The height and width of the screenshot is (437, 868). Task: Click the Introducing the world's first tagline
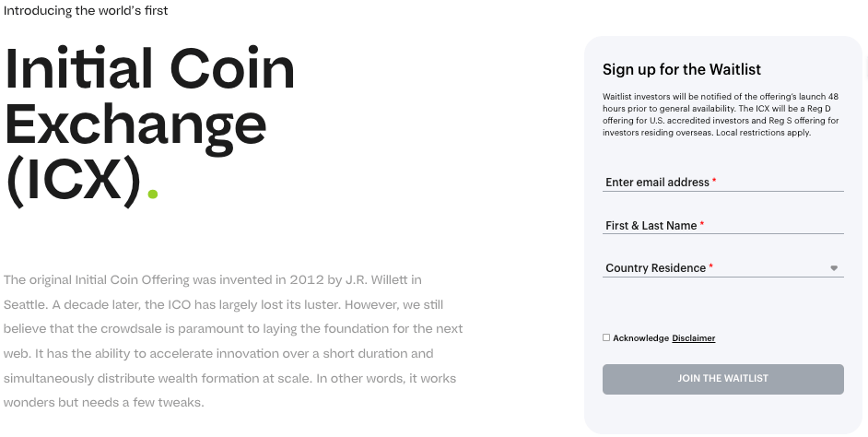[x=86, y=11]
